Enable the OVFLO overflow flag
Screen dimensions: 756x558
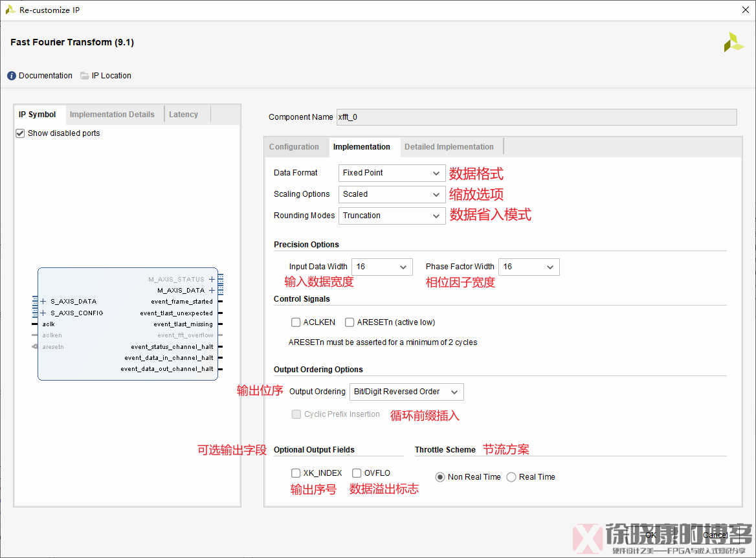pos(356,473)
